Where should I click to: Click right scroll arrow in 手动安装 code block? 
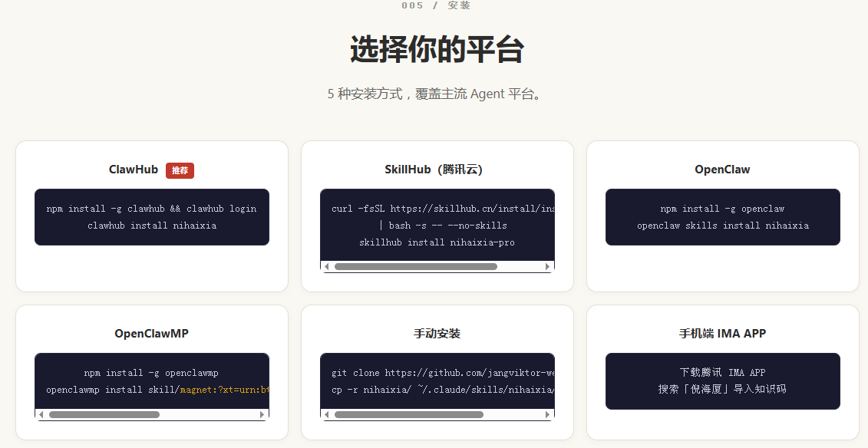tap(547, 414)
